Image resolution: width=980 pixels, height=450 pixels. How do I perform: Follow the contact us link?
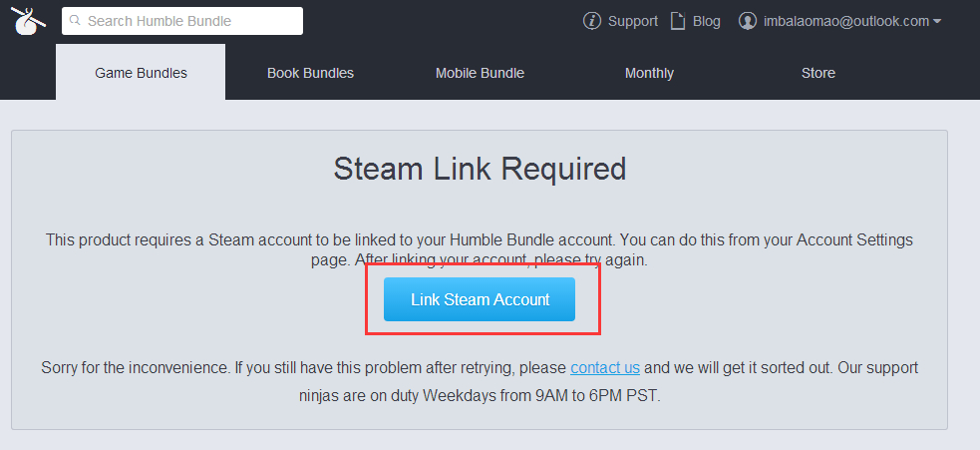(x=605, y=367)
